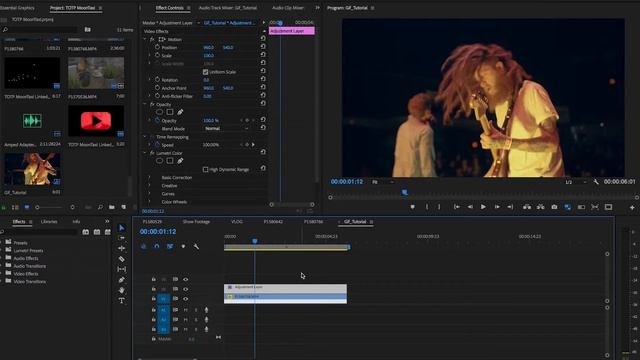Open the Program monitor button editor plus
The width and height of the screenshot is (640, 360).
(632, 207)
